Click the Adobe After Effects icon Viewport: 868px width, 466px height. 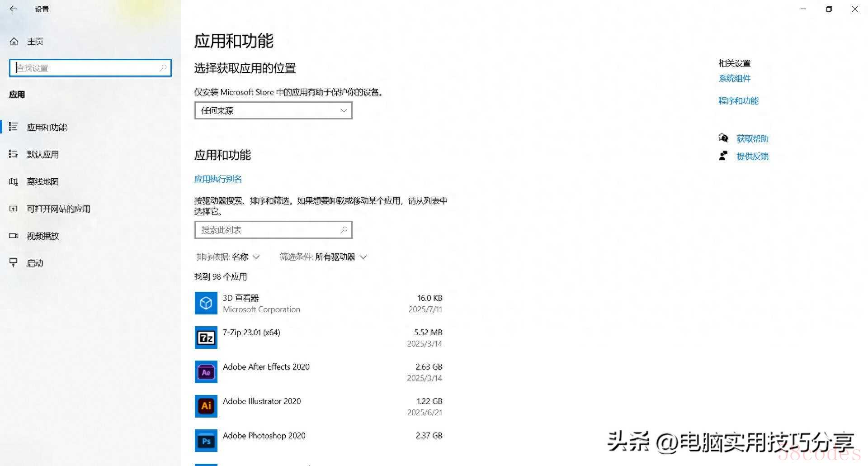coord(206,372)
